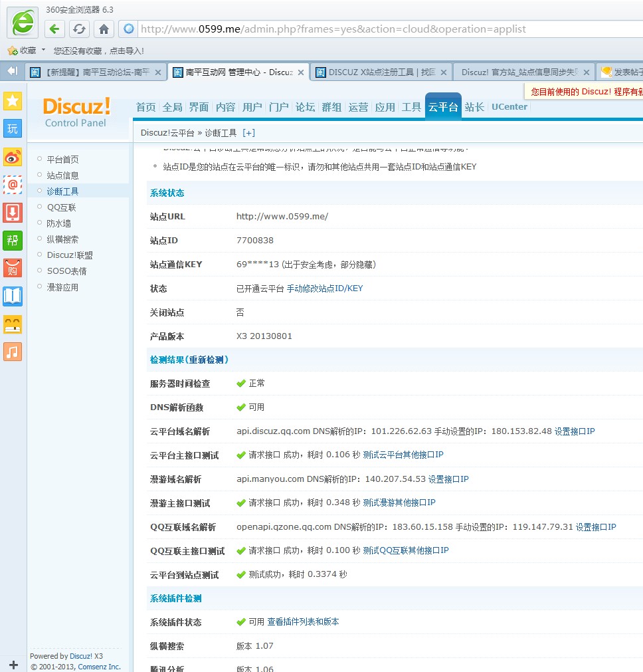Image resolution: width=643 pixels, height=672 pixels.
Task: Open SOSO表情 in left menu
Action: coord(67,271)
